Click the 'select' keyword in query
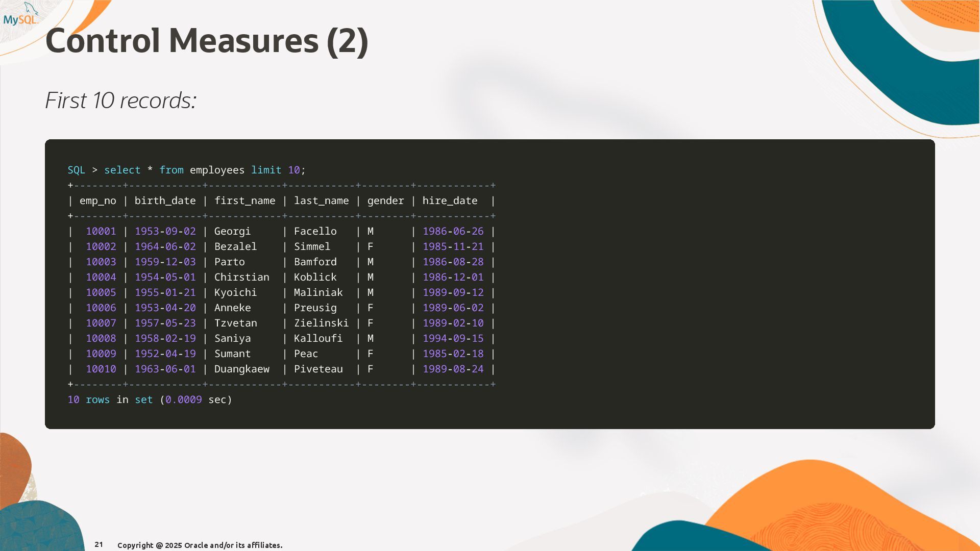 point(122,170)
